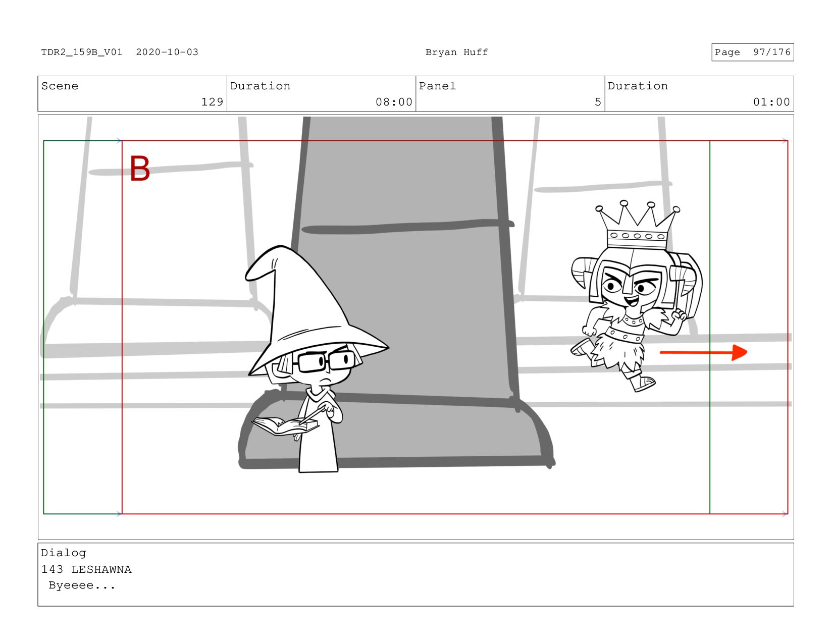Click the date 2020-10-03
832x644 pixels.
coord(167,52)
